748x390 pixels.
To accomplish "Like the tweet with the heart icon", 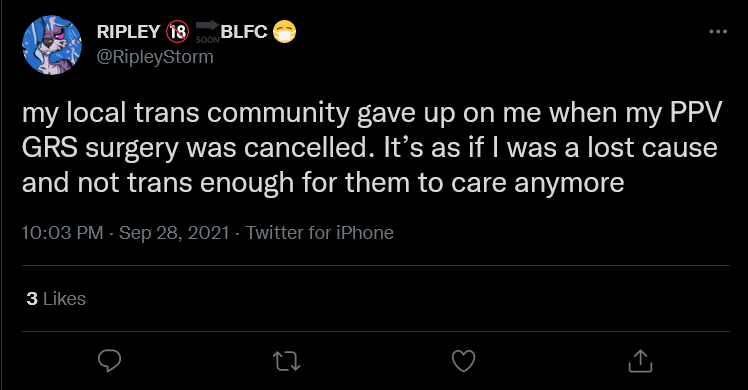I will tap(464, 361).
